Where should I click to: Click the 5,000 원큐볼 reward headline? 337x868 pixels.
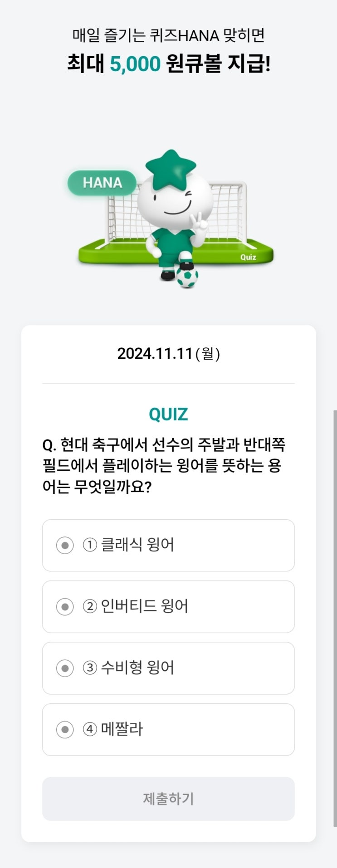coord(168,63)
